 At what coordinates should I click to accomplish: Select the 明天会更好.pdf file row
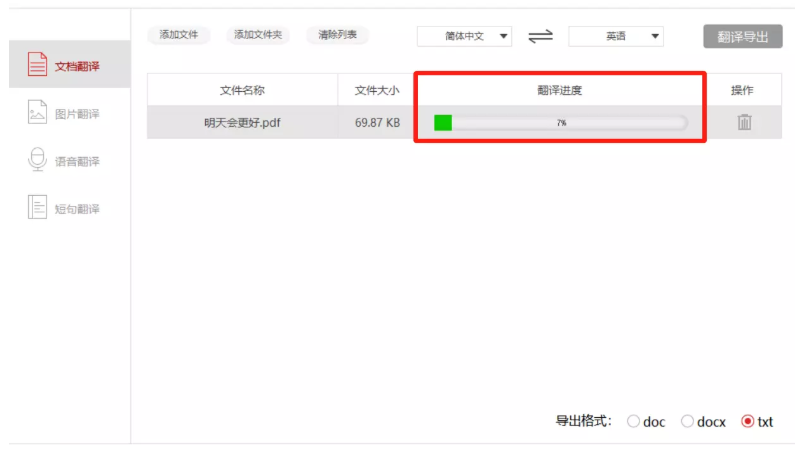464,122
